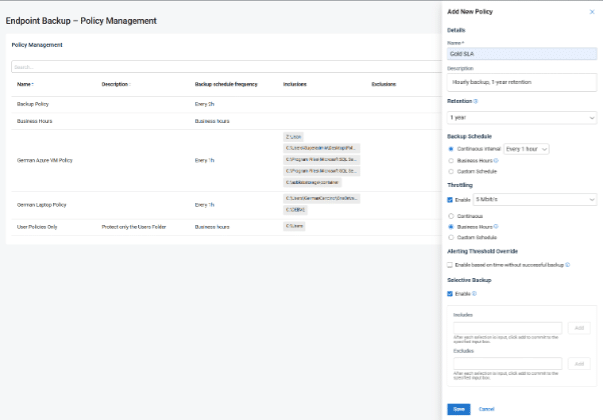Click info icon beside Backup Schedule Business Hours
604x420 pixels.
(496, 160)
